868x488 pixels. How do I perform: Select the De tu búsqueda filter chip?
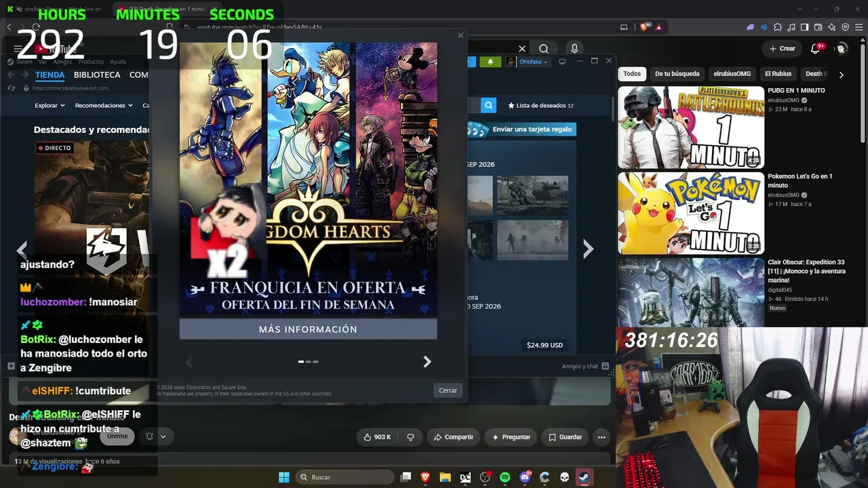tap(677, 74)
